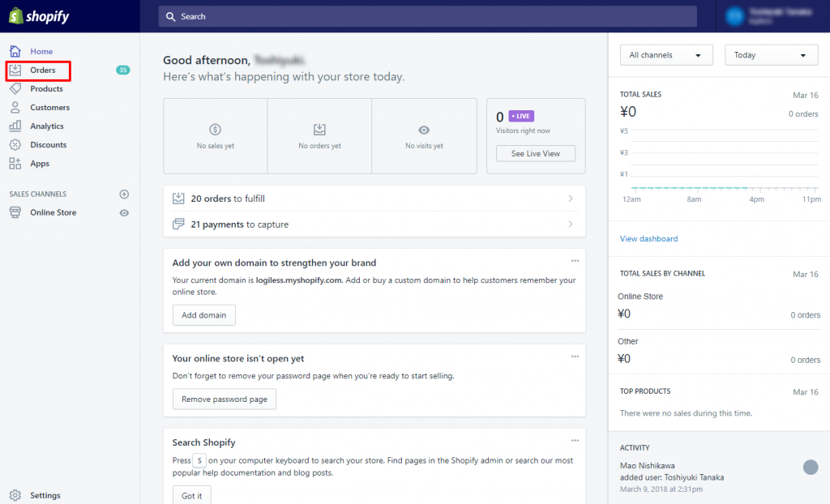Go to Home in sidebar
Image resolution: width=830 pixels, height=504 pixels.
coord(41,51)
